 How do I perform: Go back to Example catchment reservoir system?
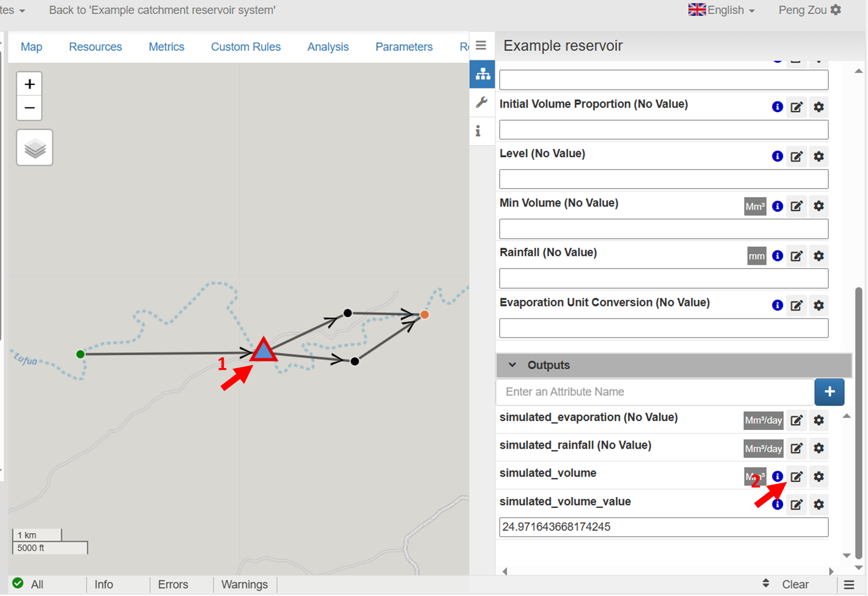coord(162,10)
